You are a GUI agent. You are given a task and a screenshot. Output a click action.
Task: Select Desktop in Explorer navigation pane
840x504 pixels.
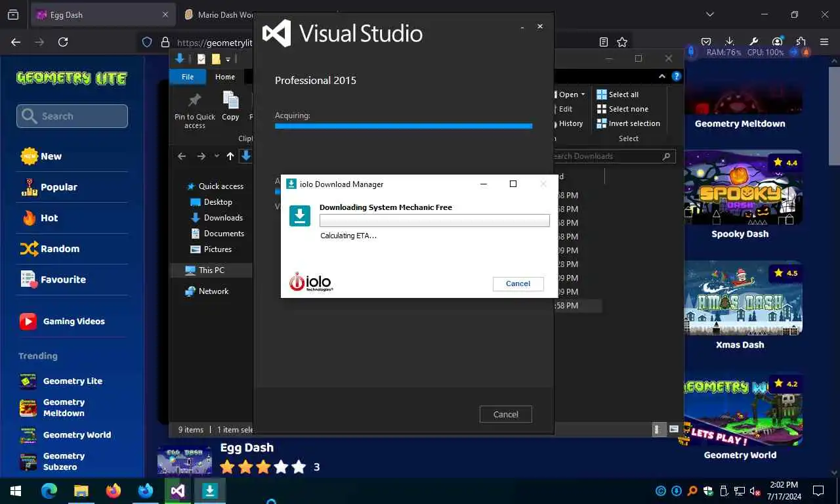[211, 202]
